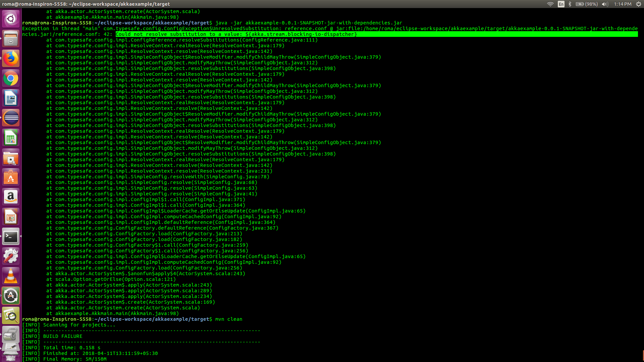Launch LibreOffice Calc from the launcher
Viewport: 644px width, 362px height.
11,137
